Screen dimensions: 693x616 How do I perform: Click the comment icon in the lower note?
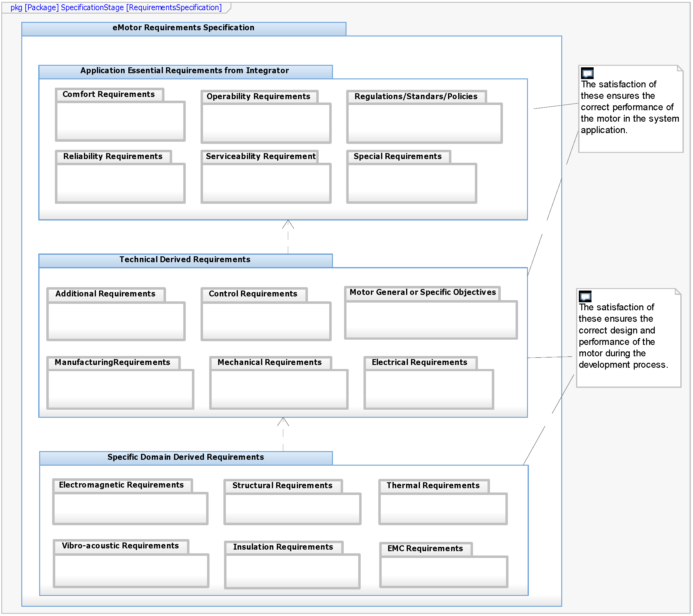pyautogui.click(x=585, y=296)
